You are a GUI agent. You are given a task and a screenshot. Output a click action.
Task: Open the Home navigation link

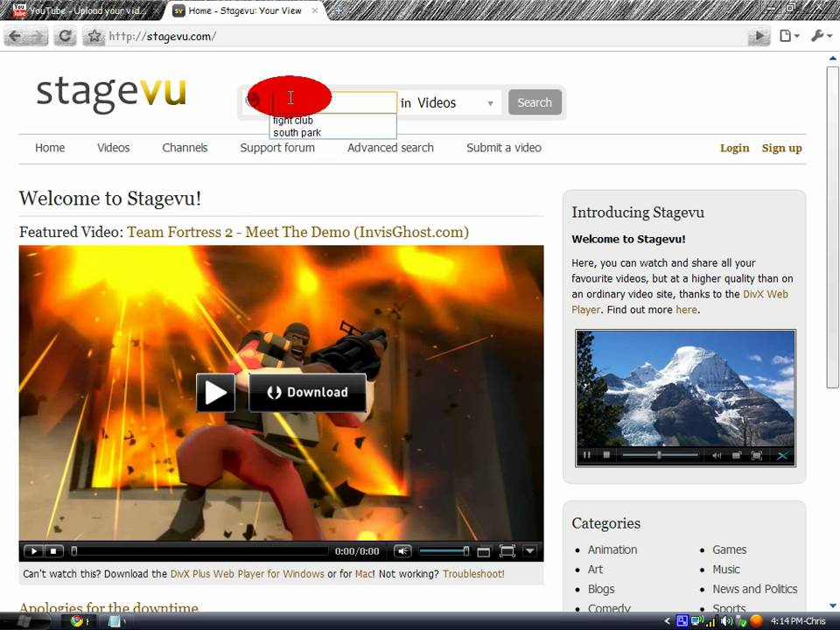pos(50,148)
